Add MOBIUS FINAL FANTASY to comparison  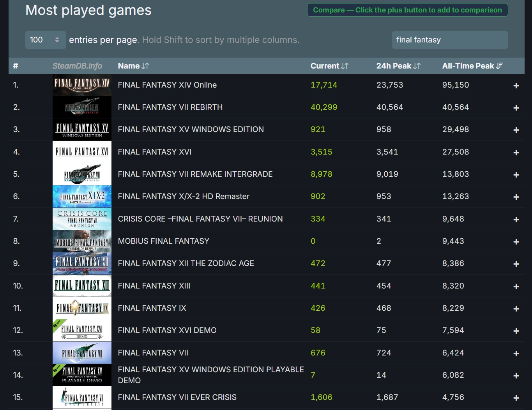tap(516, 241)
